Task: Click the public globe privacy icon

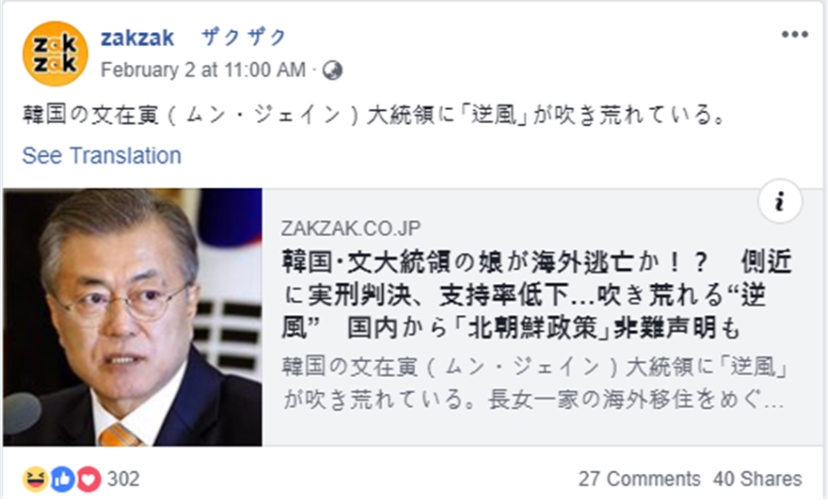Action: 332,71
